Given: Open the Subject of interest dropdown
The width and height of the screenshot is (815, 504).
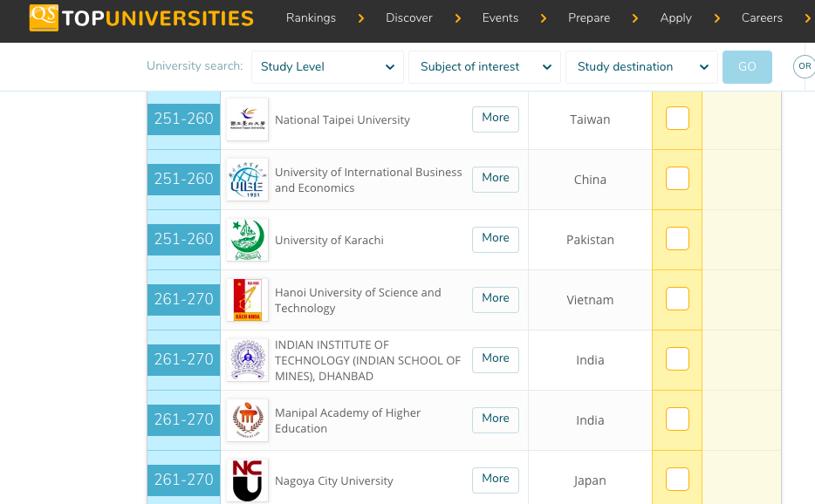Looking at the screenshot, I should click(x=484, y=67).
